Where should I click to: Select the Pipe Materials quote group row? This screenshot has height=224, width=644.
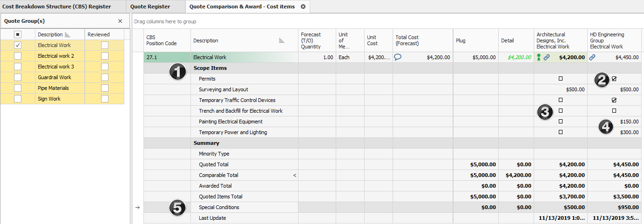[53, 88]
